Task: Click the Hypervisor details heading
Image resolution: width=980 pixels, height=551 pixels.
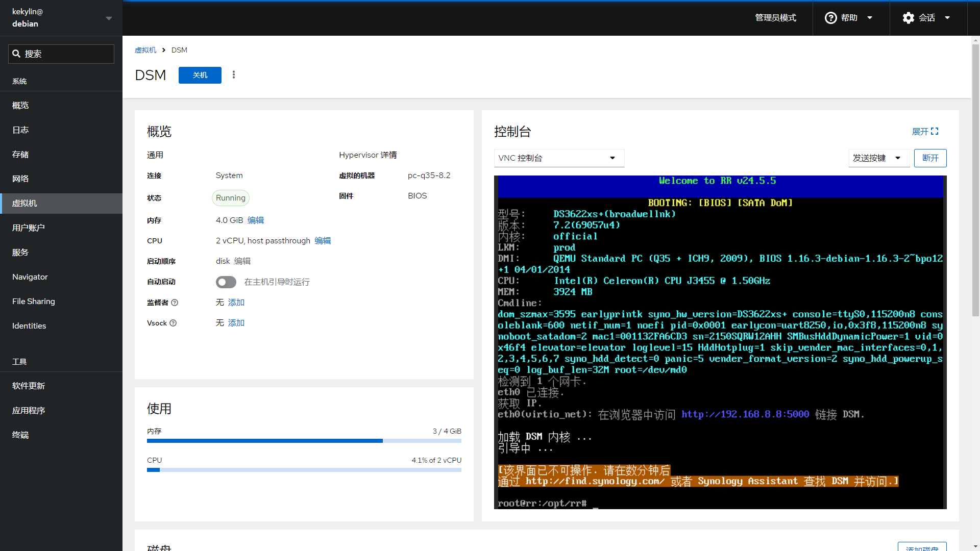Action: point(368,155)
